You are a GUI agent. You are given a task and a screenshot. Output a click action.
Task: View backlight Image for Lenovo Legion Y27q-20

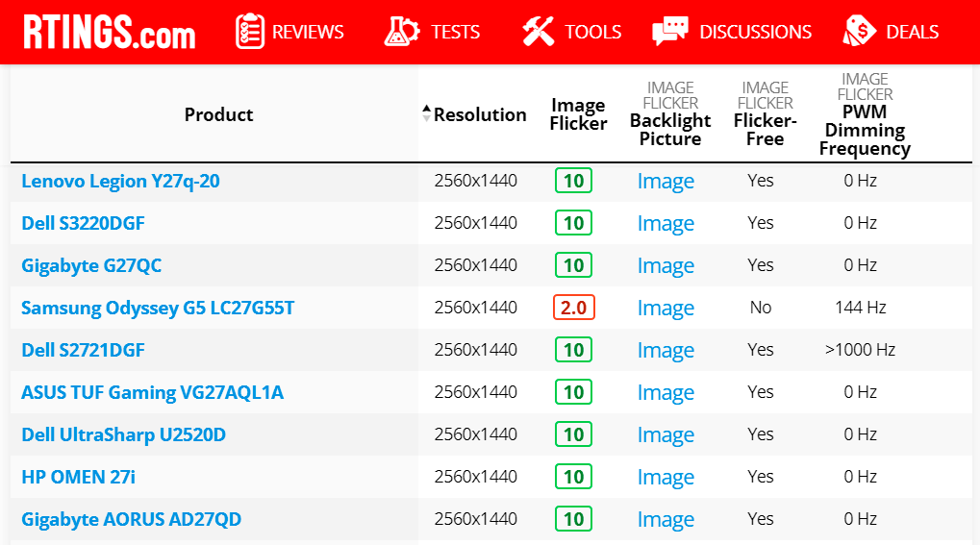(666, 182)
